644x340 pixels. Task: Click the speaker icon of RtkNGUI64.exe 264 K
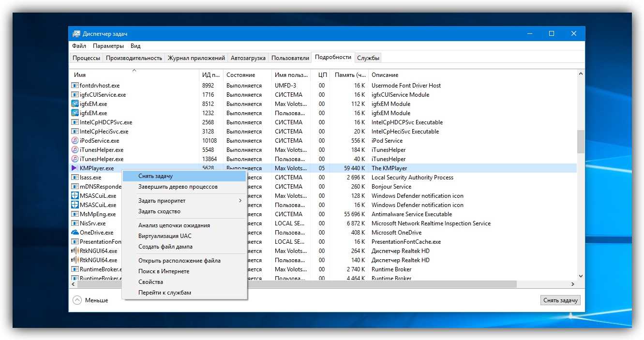click(x=75, y=251)
